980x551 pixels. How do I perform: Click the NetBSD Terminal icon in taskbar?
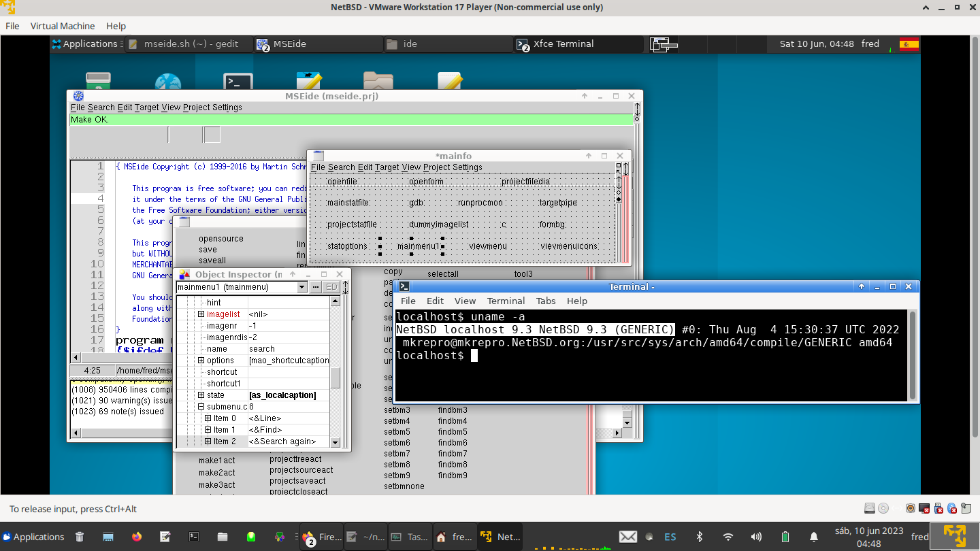[x=500, y=537]
